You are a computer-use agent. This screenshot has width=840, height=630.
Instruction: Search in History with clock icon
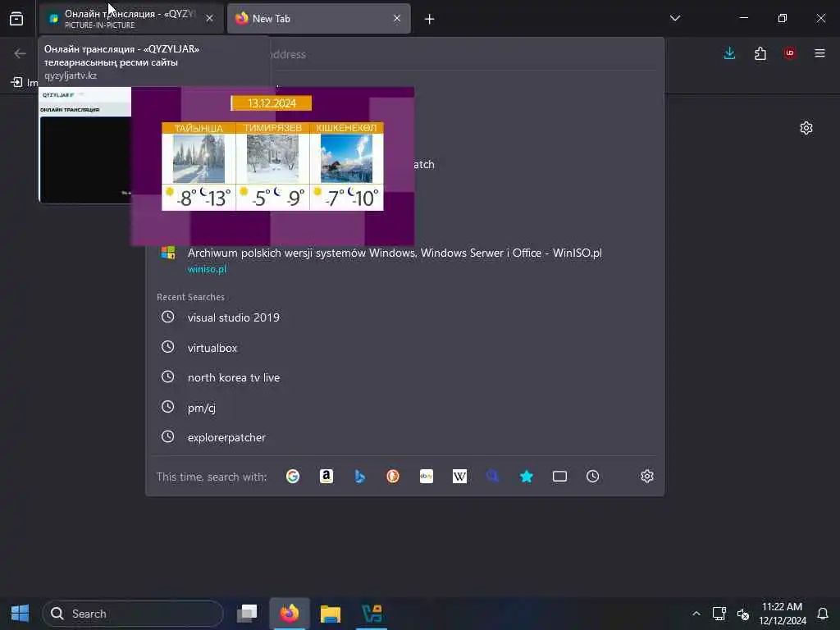592,477
